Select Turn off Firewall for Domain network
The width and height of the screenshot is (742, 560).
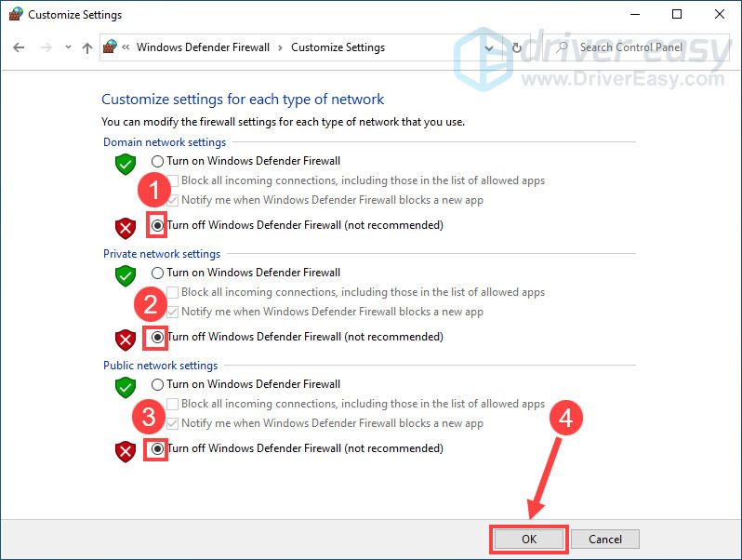pos(157,225)
